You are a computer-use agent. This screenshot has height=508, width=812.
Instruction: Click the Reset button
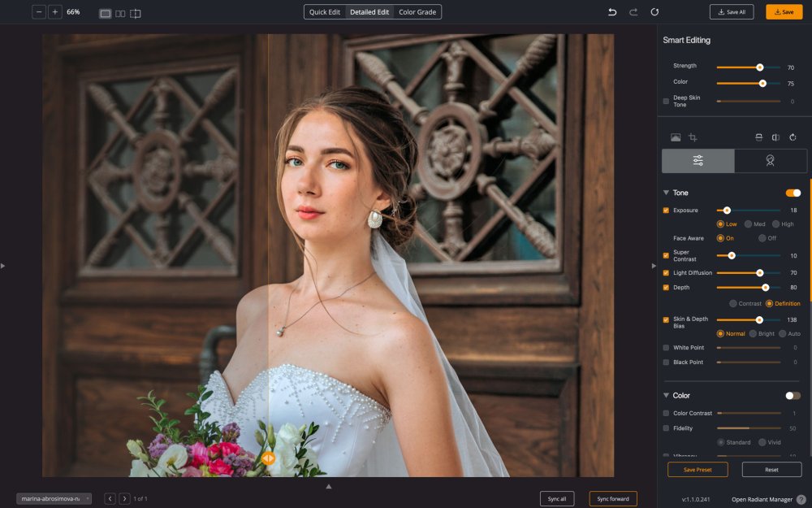pyautogui.click(x=771, y=470)
